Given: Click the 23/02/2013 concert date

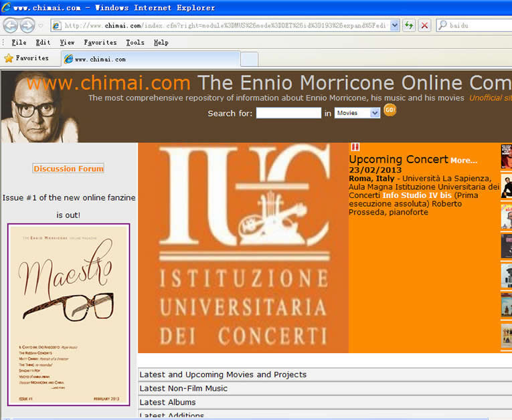Looking at the screenshot, I should [x=375, y=170].
